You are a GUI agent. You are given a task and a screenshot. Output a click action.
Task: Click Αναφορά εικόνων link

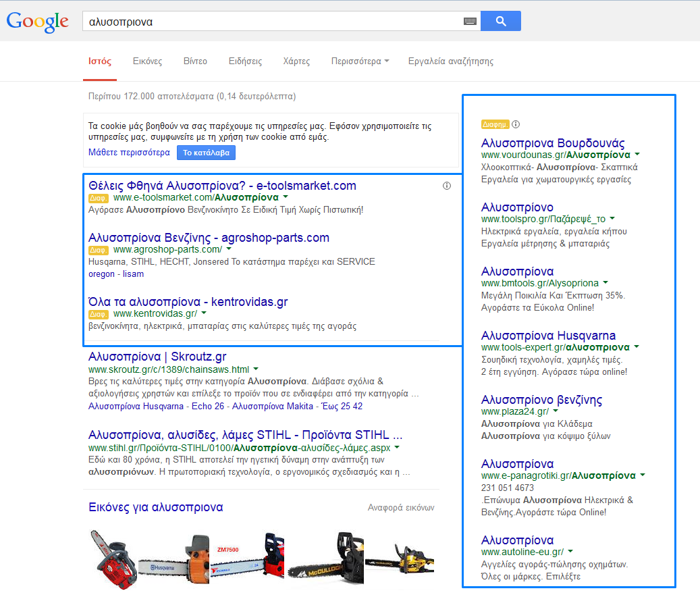point(401,508)
